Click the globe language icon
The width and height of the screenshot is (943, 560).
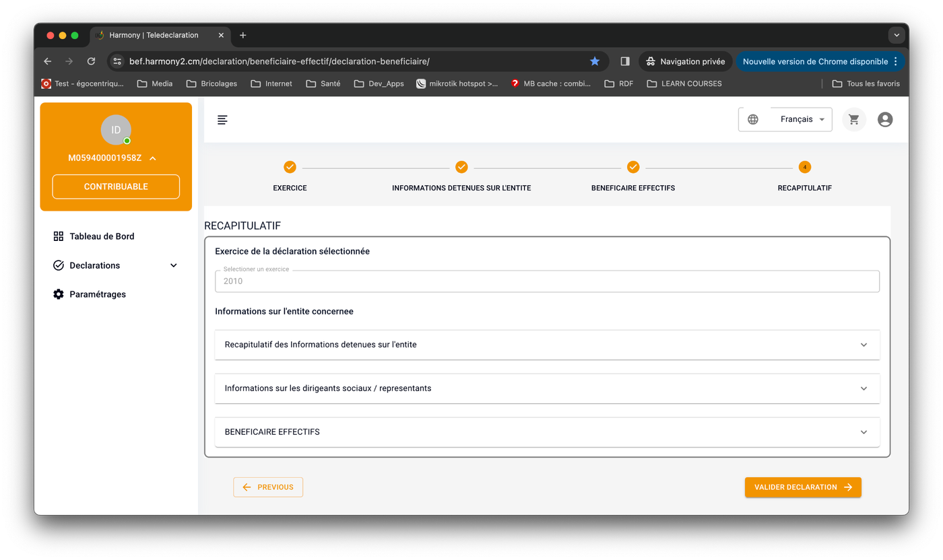pos(753,120)
